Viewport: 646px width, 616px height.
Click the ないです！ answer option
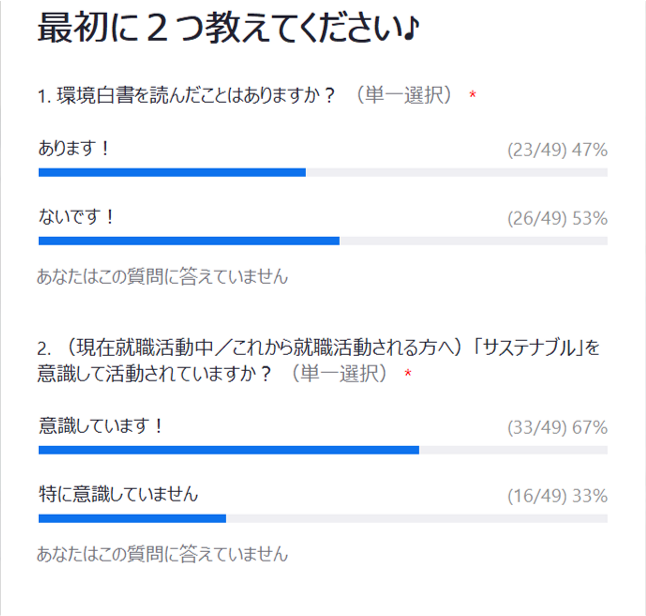pos(76,217)
